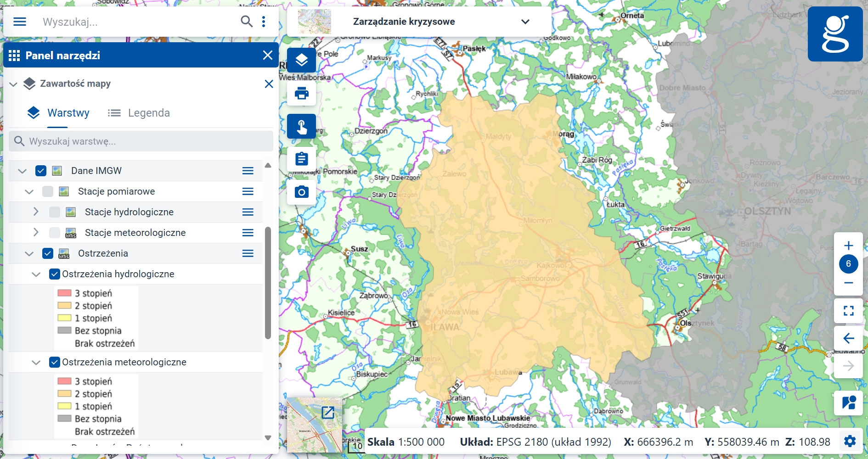Image resolution: width=868 pixels, height=459 pixels.
Task: Expand the Stacje hydrologiczne tree item
Action: pos(36,212)
